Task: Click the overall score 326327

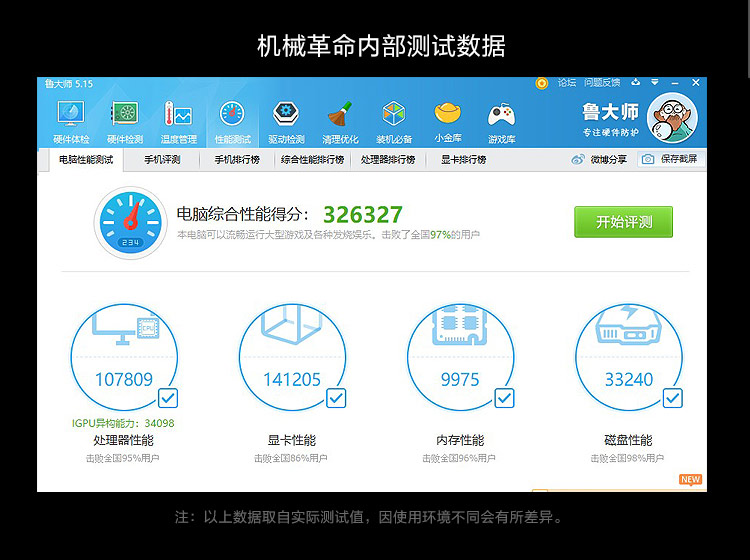Action: pos(363,215)
